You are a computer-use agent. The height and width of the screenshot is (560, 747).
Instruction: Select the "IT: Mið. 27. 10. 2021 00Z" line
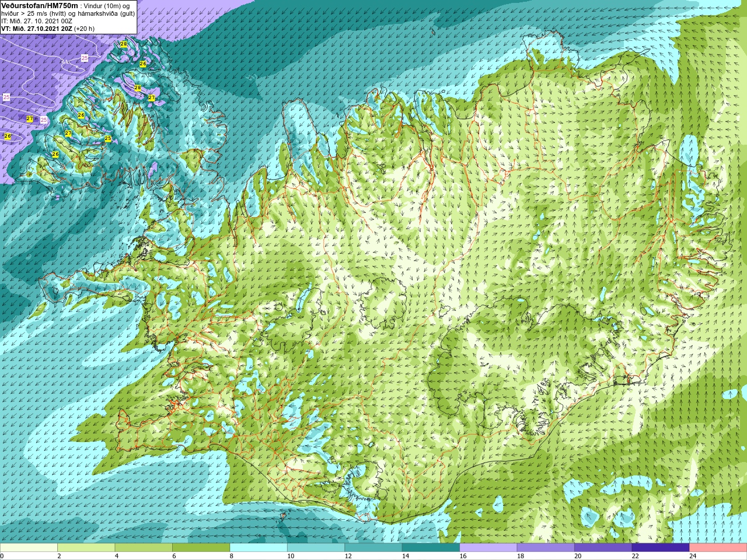tap(37, 20)
